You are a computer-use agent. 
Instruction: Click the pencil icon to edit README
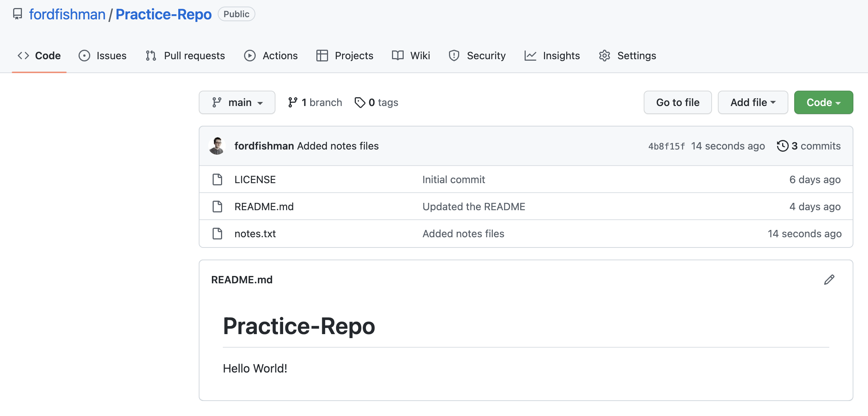(x=829, y=280)
